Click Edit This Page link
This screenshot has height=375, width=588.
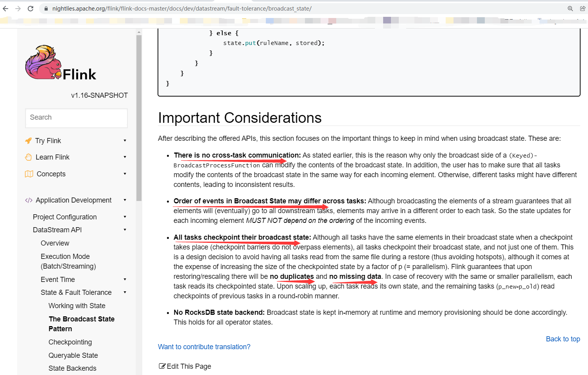coord(189,366)
